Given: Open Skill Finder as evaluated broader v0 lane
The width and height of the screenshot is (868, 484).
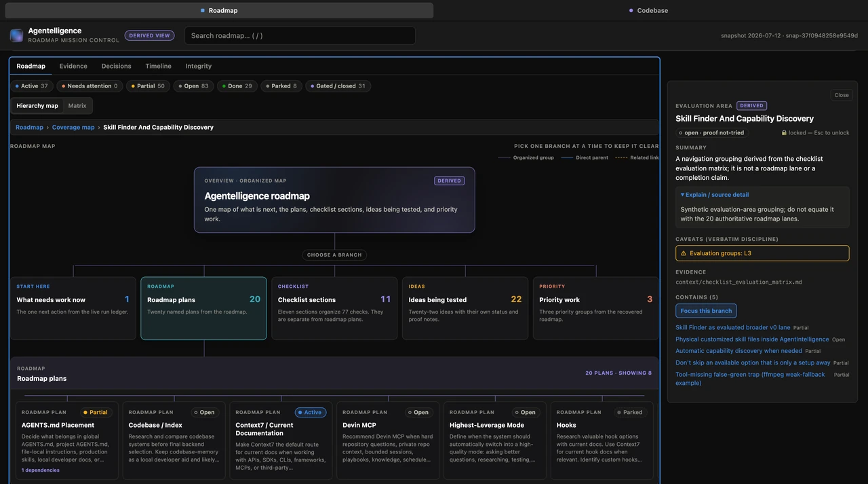Looking at the screenshot, I should coord(733,327).
